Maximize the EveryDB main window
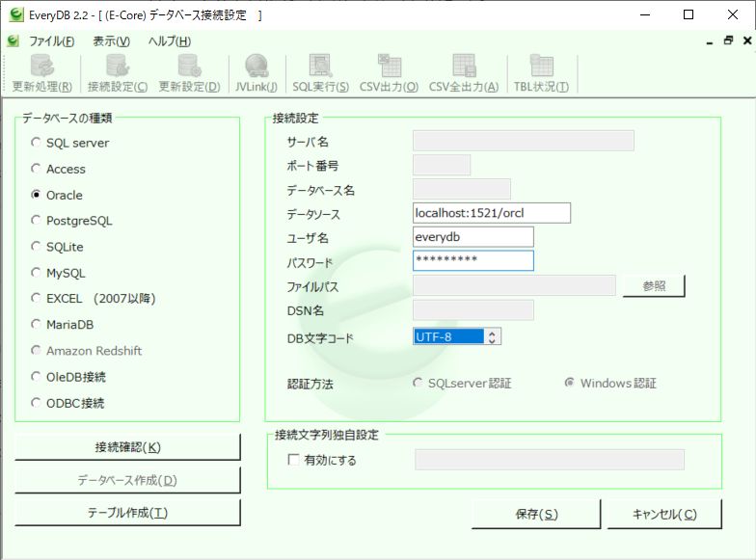Viewport: 756px width, 560px height. pos(688,15)
